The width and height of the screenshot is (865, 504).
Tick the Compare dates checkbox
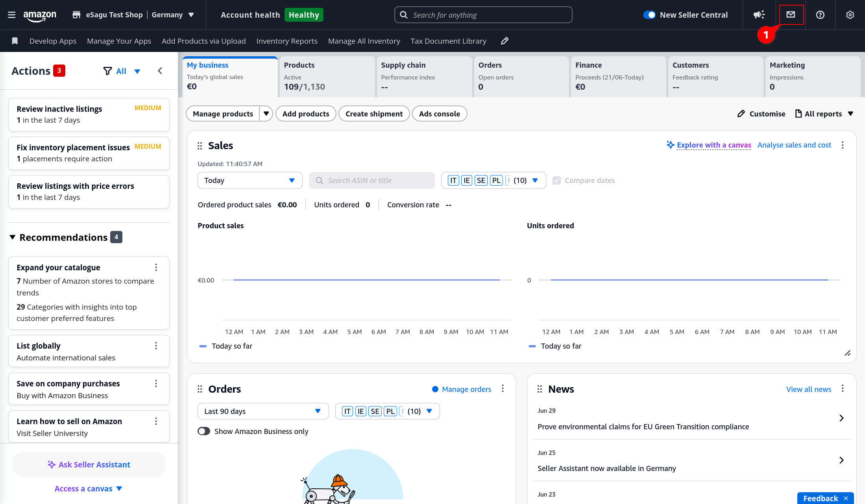click(556, 181)
